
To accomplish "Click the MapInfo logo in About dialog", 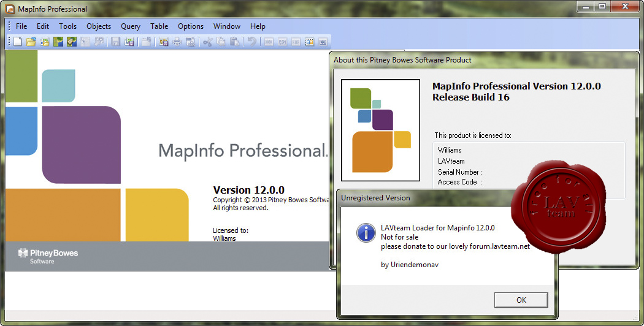I will (x=380, y=130).
